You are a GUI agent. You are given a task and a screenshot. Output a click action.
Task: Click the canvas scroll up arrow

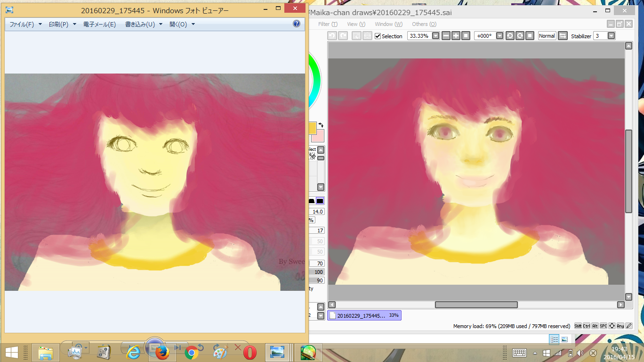pos(628,46)
